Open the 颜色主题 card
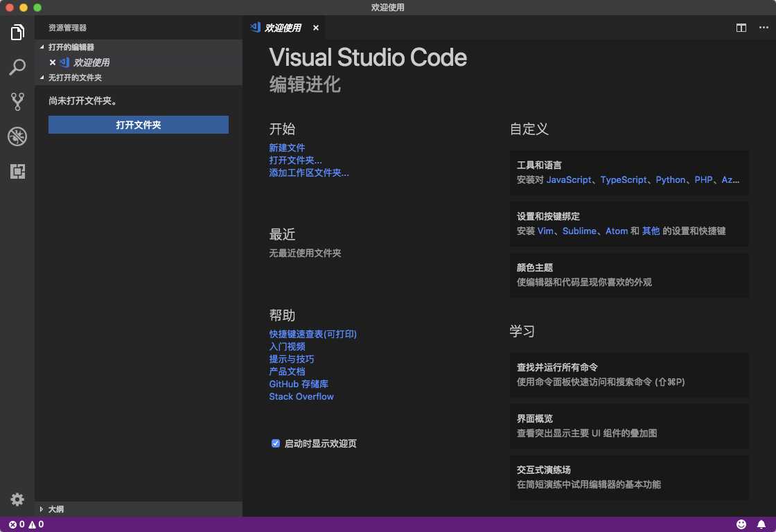The height and width of the screenshot is (532, 776). pos(629,275)
